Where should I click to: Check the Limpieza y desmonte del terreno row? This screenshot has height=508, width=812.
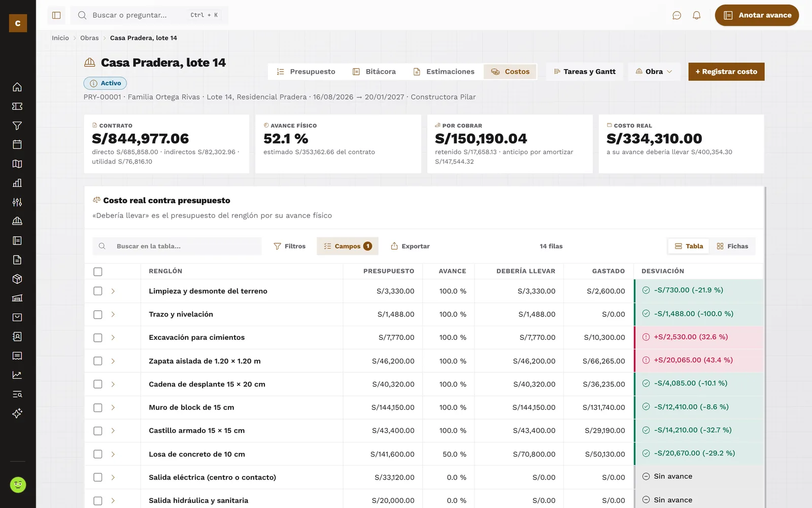pos(98,291)
